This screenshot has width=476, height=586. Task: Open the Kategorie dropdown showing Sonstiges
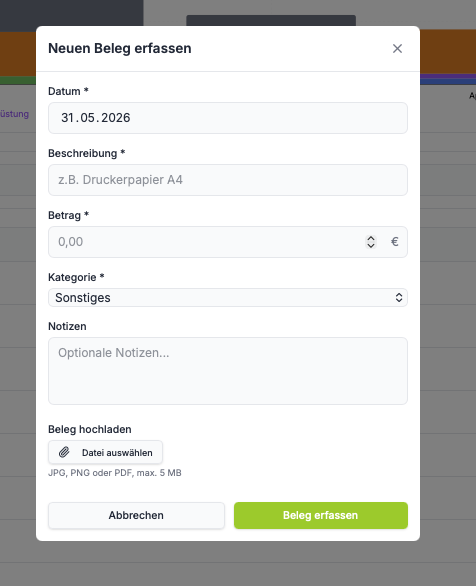coord(228,297)
